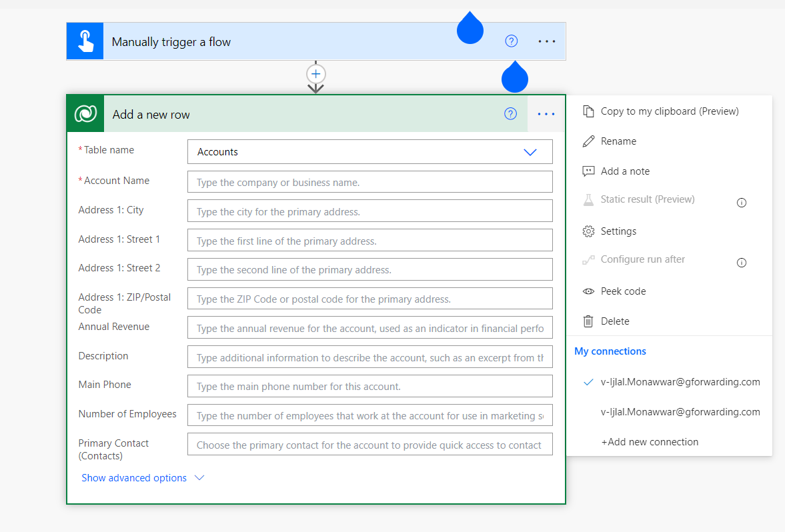Screen dimensions: 785x532
Task: Open help for Manually trigger a flow
Action: [511, 41]
